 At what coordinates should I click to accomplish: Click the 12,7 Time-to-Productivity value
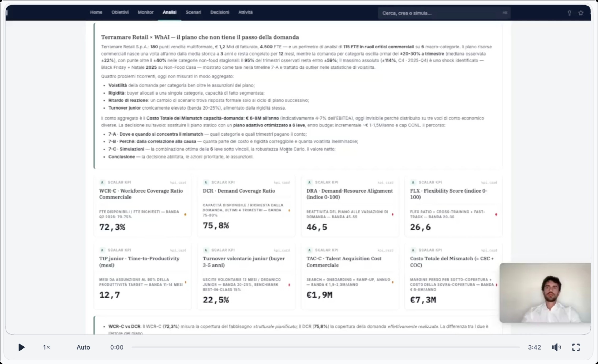110,295
